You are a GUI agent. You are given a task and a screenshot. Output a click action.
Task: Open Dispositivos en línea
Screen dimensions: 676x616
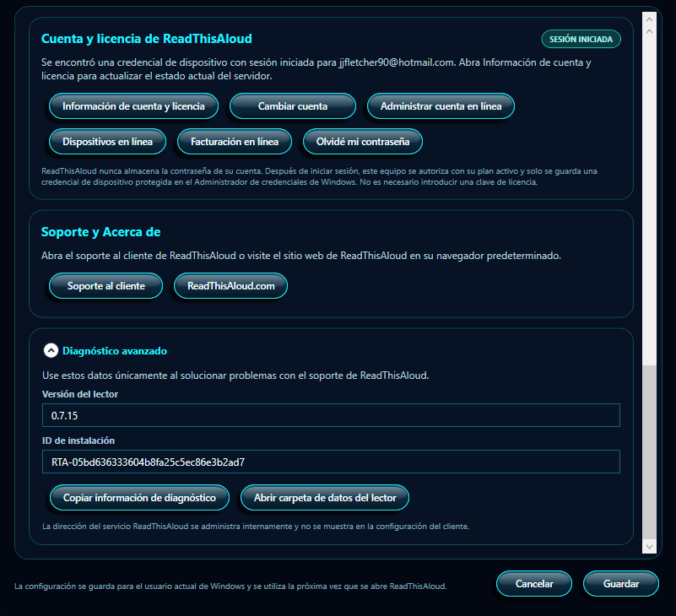(107, 142)
